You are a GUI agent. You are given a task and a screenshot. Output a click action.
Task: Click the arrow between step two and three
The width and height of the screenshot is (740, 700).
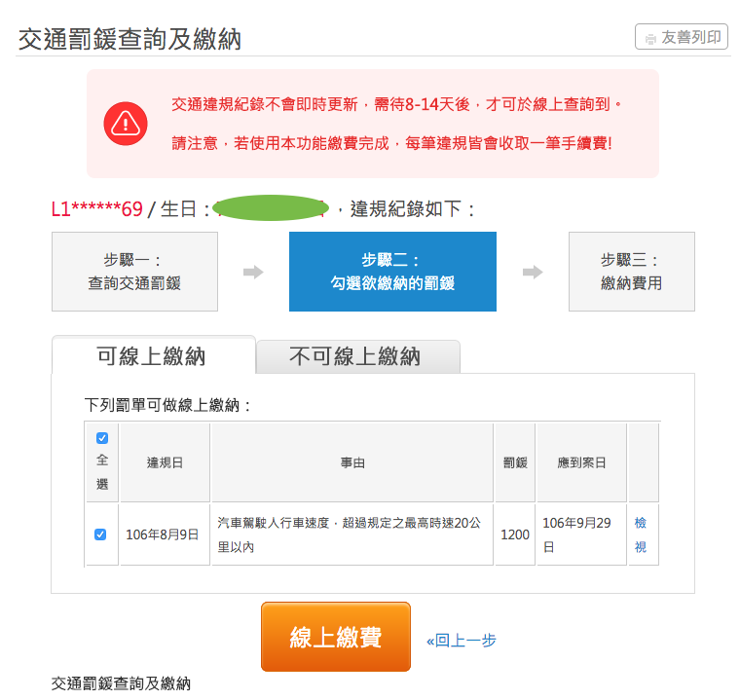533,273
